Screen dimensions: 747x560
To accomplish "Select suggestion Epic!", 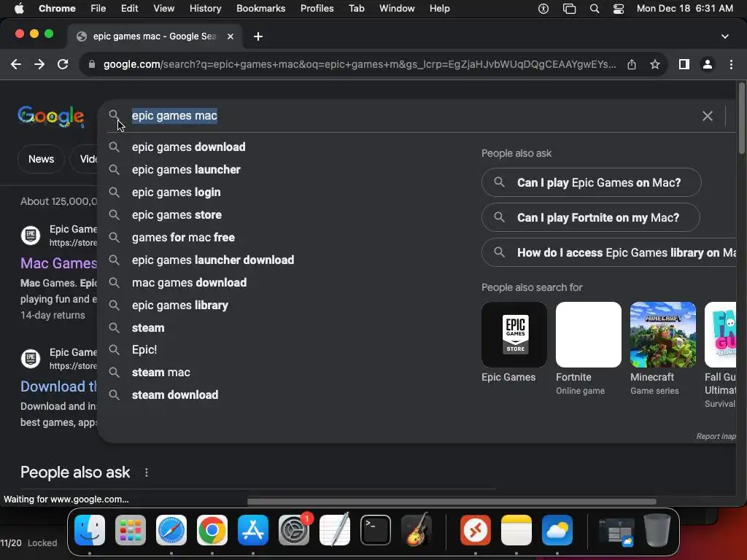I will pos(144,349).
